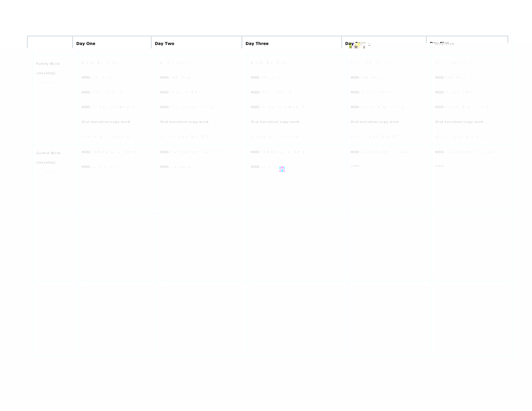This screenshot has height=411, width=532.
Task: Click Oral narration/copy work under Day Three
Action: (275, 122)
